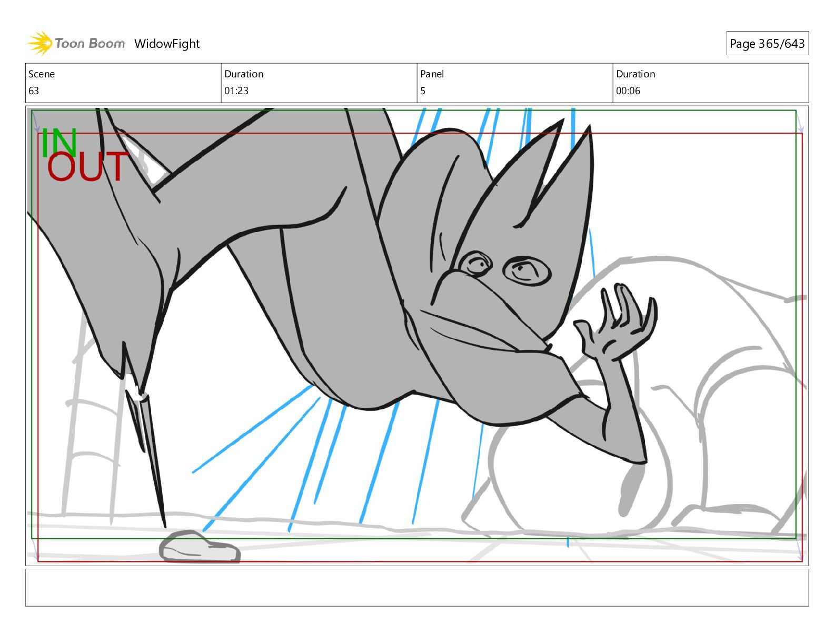Click the empty notes box below the panel
The height and width of the screenshot is (644, 834).
click(416, 587)
